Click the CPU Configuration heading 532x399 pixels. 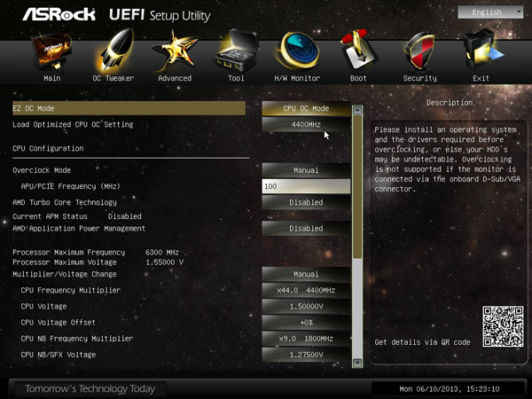48,148
